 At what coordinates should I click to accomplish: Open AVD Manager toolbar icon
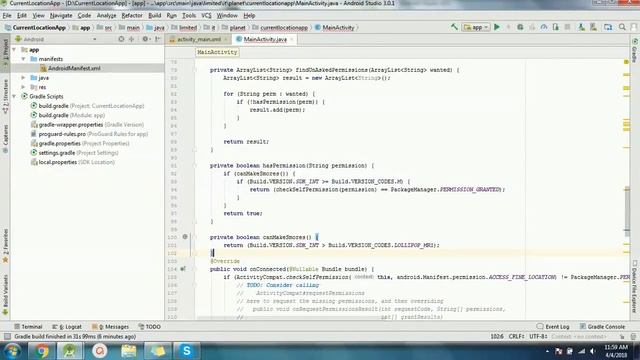pyautogui.click(x=581, y=27)
